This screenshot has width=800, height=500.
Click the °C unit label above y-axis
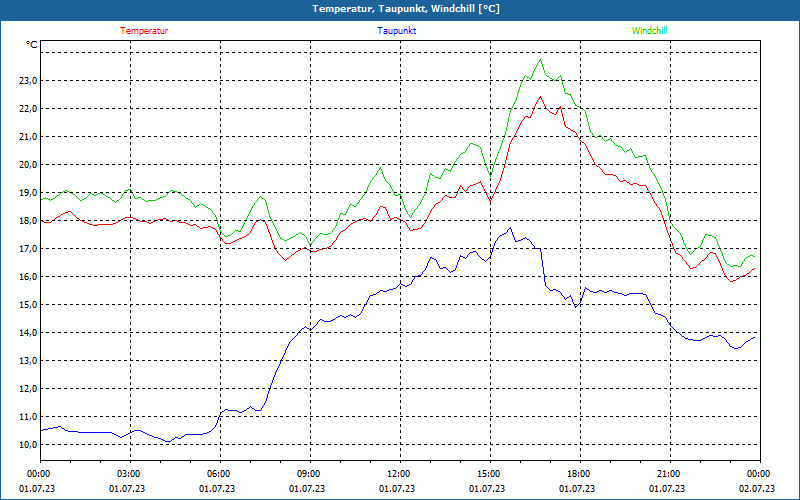coord(32,45)
